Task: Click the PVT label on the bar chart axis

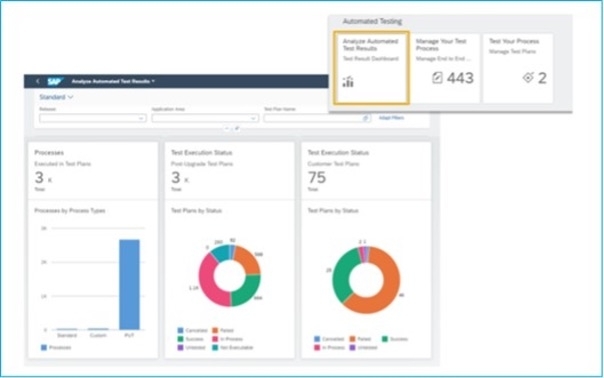Action: click(129, 336)
